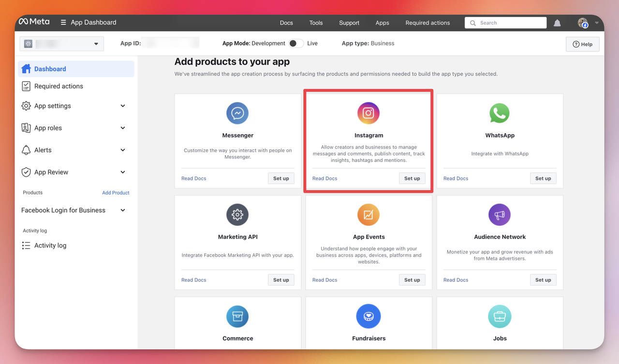619x364 pixels.
Task: Read Docs for App Events
Action: pyautogui.click(x=324, y=280)
